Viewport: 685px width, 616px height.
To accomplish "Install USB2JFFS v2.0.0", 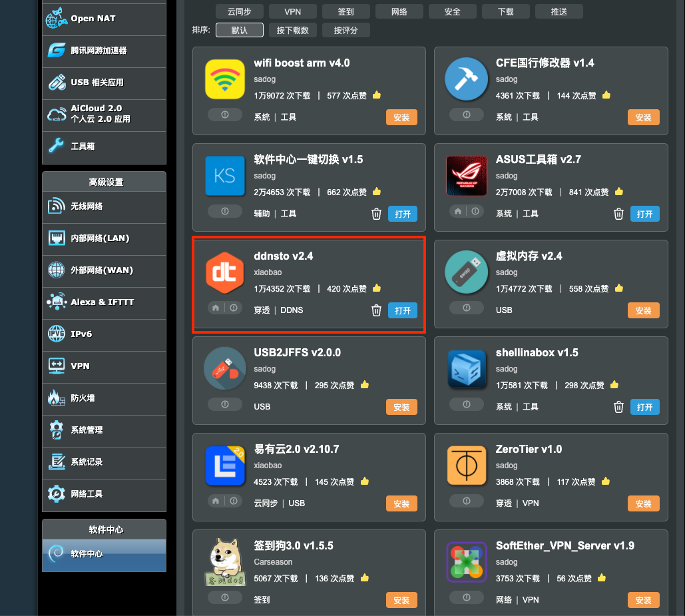I will pos(401,407).
